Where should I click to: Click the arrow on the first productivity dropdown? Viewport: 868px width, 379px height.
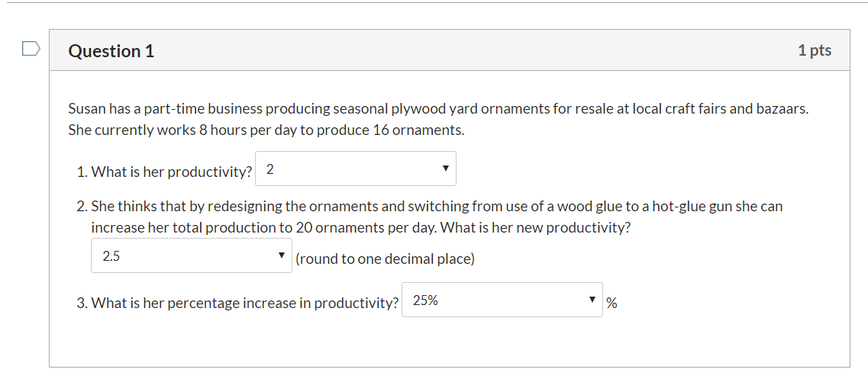[445, 169]
